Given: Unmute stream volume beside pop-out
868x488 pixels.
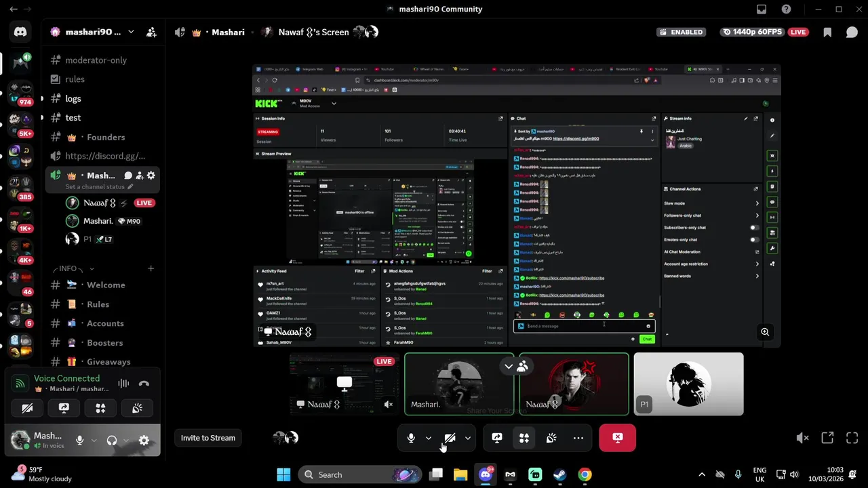Looking at the screenshot, I should point(803,438).
